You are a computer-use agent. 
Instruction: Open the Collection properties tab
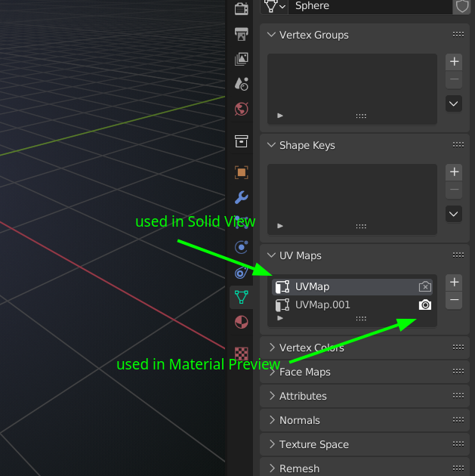coord(242,141)
